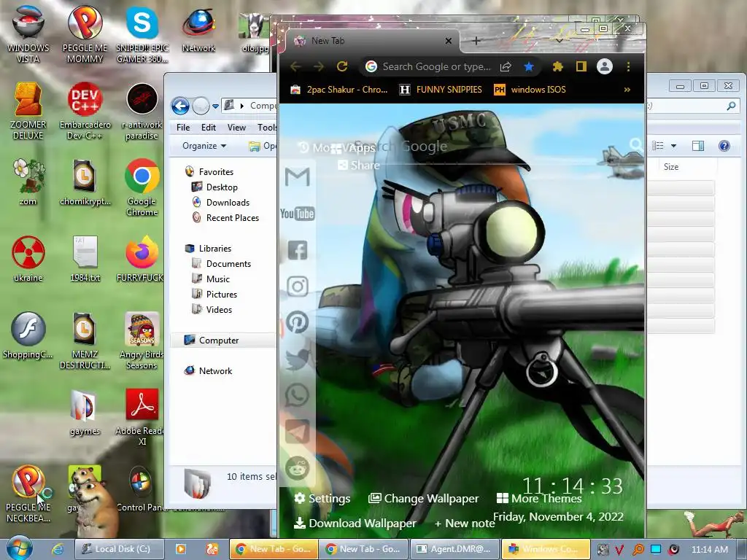
Task: Switch to Local Disk (C:) taskbar button
Action: (119, 549)
